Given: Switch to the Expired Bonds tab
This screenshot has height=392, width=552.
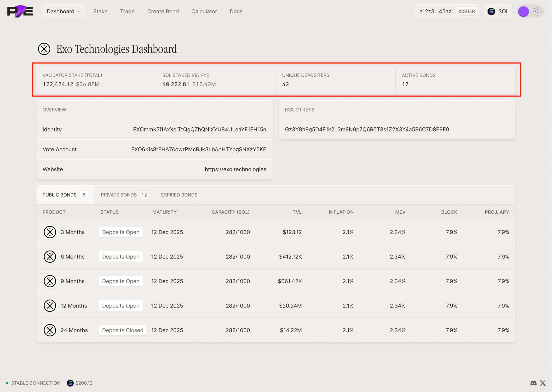Looking at the screenshot, I should (179, 195).
